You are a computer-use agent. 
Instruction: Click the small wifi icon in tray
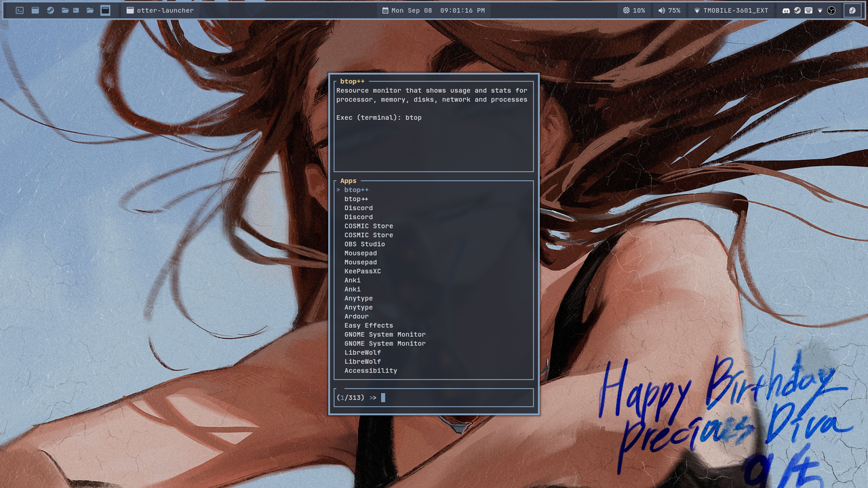click(x=820, y=10)
